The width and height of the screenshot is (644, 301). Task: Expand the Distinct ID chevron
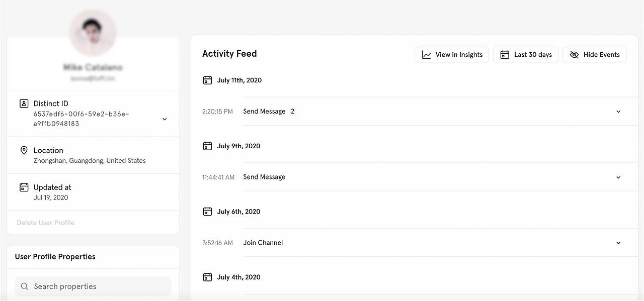[165, 119]
